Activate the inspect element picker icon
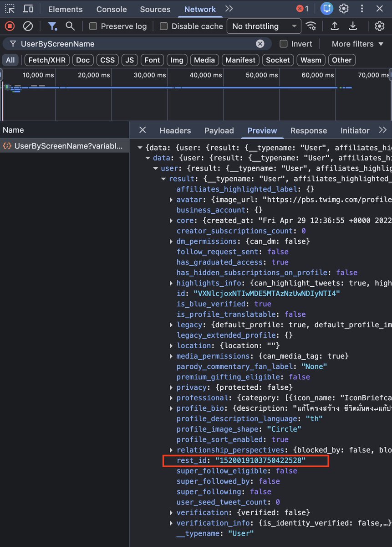The width and height of the screenshot is (392, 547). tap(10, 9)
